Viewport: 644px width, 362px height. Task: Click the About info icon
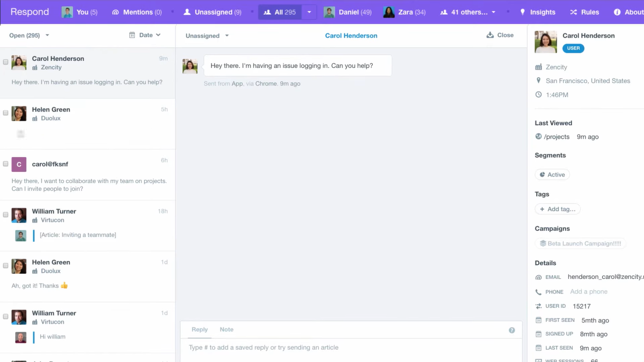tap(618, 12)
